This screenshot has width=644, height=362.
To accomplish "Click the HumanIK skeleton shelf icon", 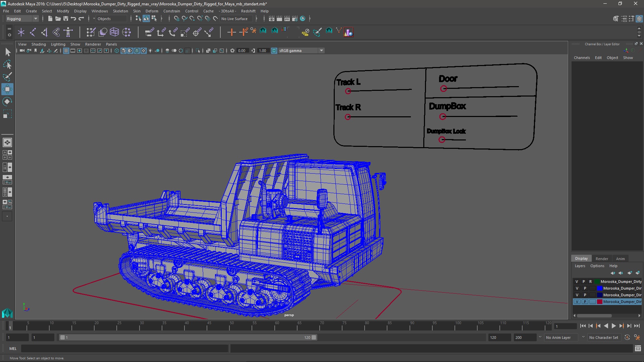I will point(68,32).
